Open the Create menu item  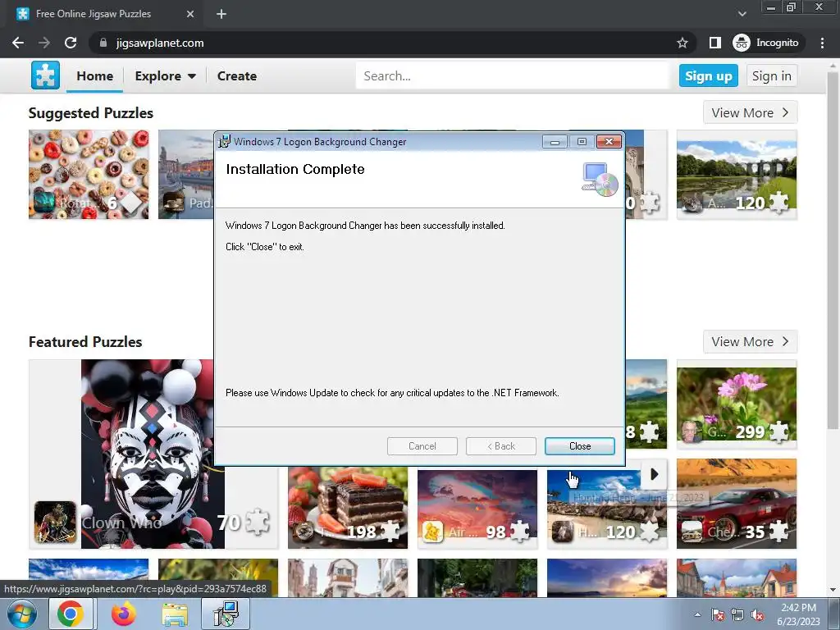point(237,76)
